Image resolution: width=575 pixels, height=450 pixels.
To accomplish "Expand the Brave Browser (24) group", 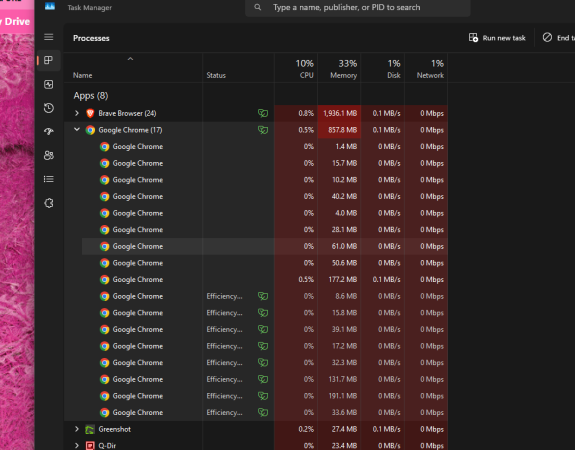I will (77, 113).
